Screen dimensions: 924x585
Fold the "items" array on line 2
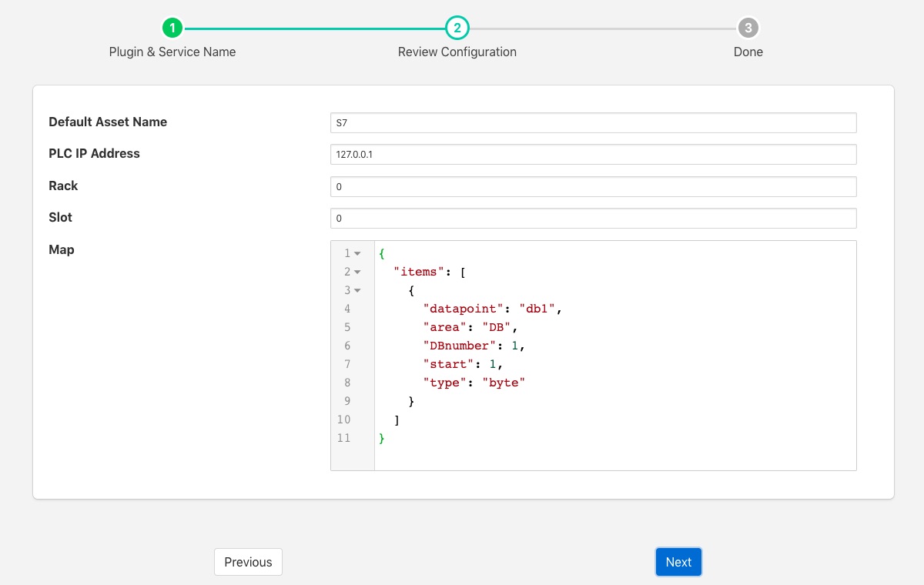click(x=357, y=272)
